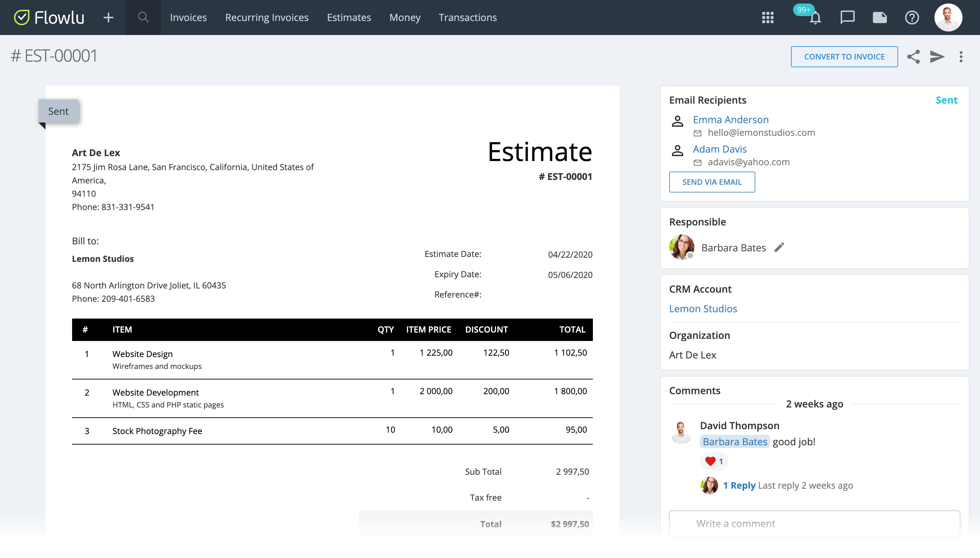Select Website Design item row
Viewport: 980px width, 558px height.
(332, 360)
